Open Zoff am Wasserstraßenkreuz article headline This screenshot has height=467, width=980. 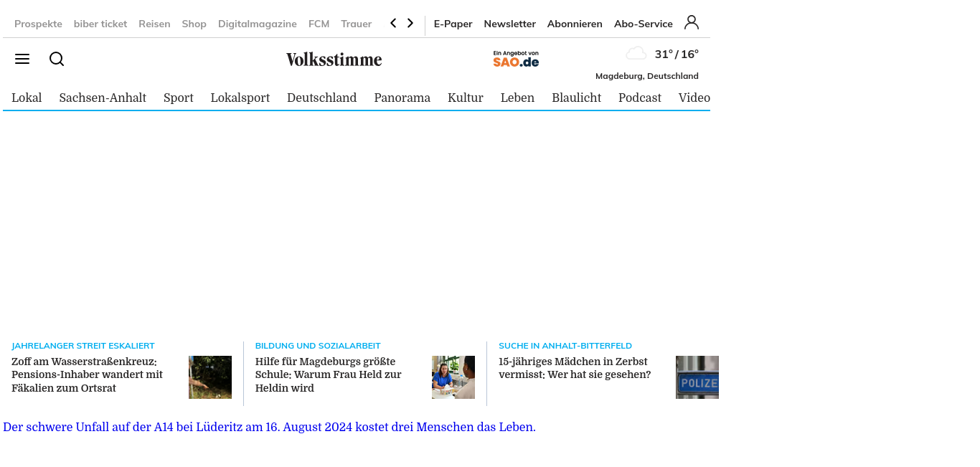(x=88, y=375)
